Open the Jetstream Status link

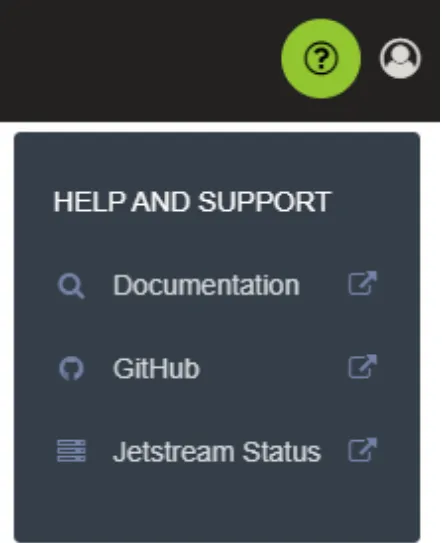217,452
